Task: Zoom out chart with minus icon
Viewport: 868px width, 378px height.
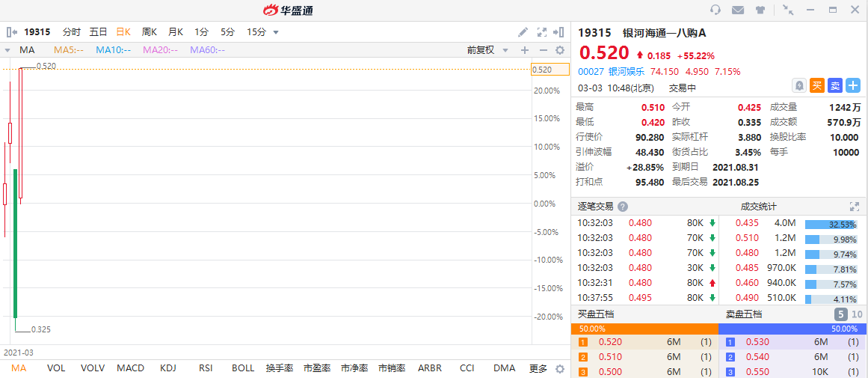Action: point(543,50)
